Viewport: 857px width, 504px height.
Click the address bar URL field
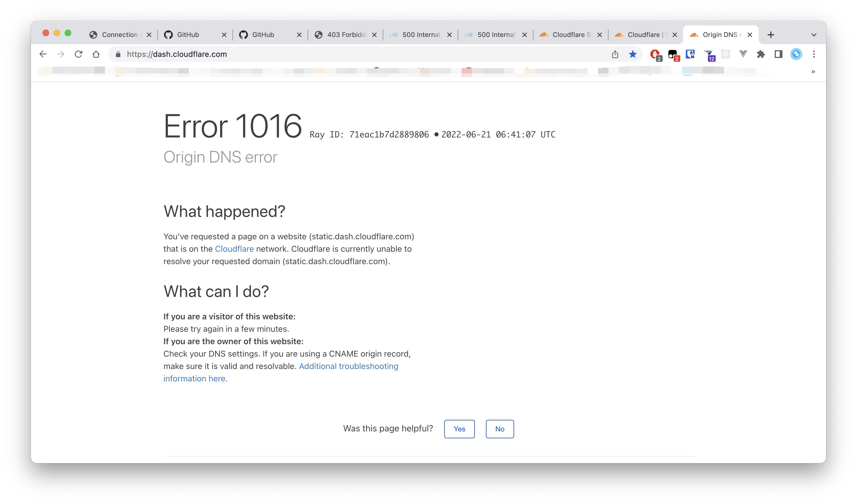340,54
